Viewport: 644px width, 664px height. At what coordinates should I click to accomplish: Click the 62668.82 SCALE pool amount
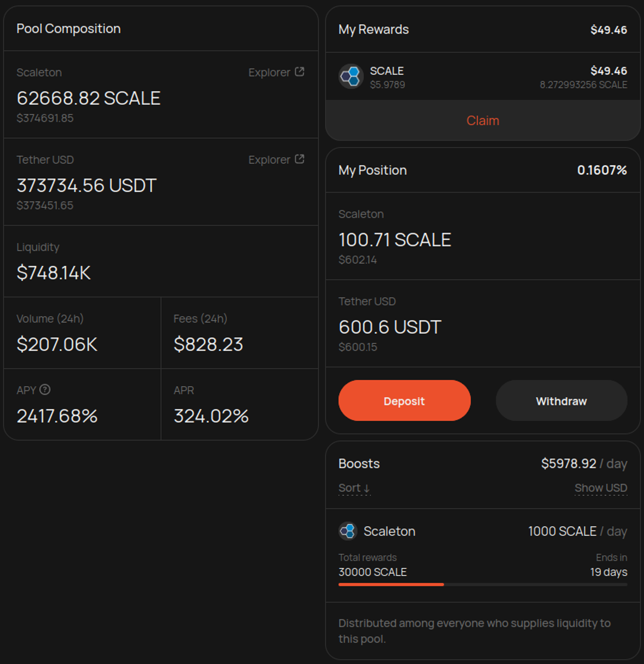pos(88,98)
